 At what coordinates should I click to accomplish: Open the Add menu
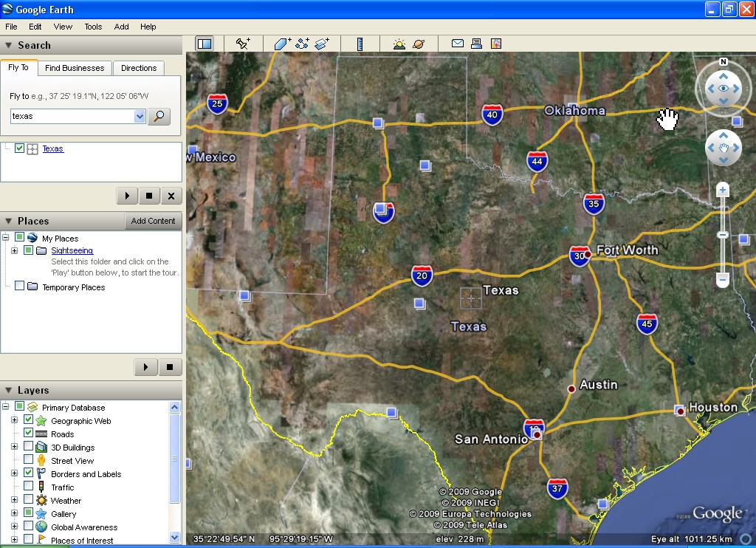click(x=121, y=27)
